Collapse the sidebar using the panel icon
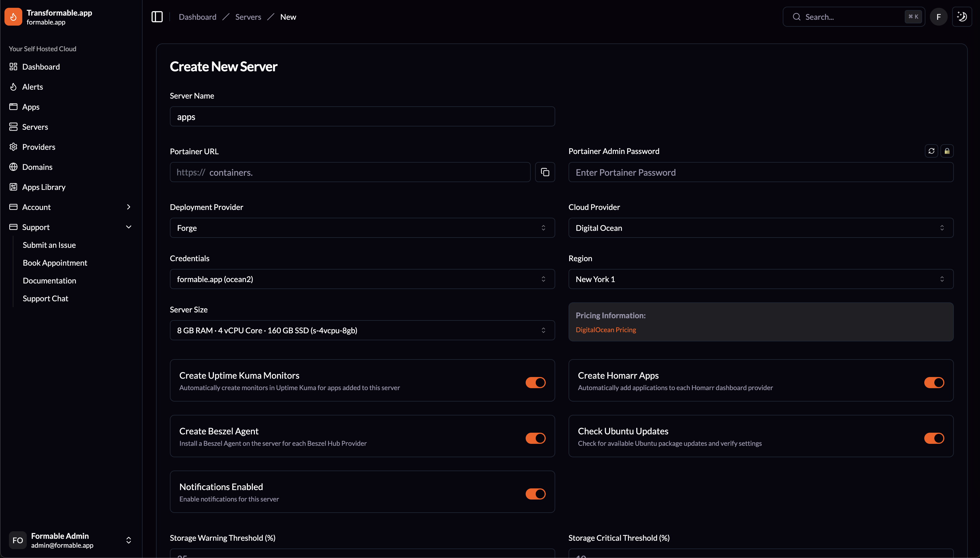 (157, 16)
